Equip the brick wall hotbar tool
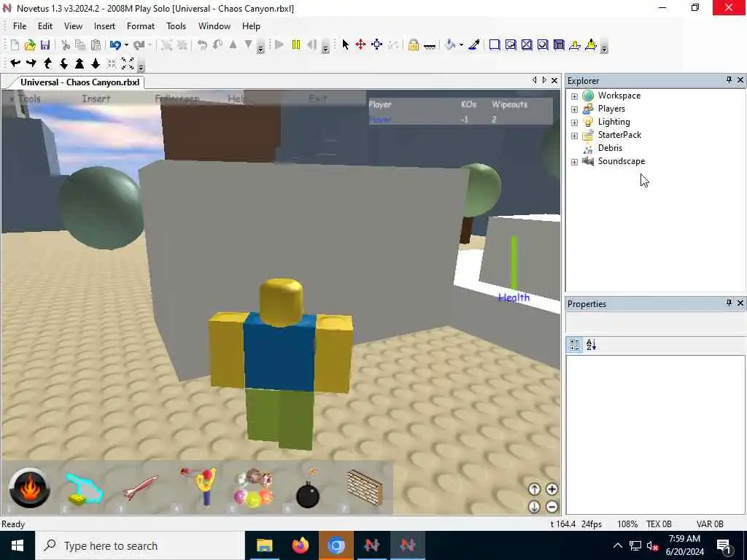 [365, 486]
